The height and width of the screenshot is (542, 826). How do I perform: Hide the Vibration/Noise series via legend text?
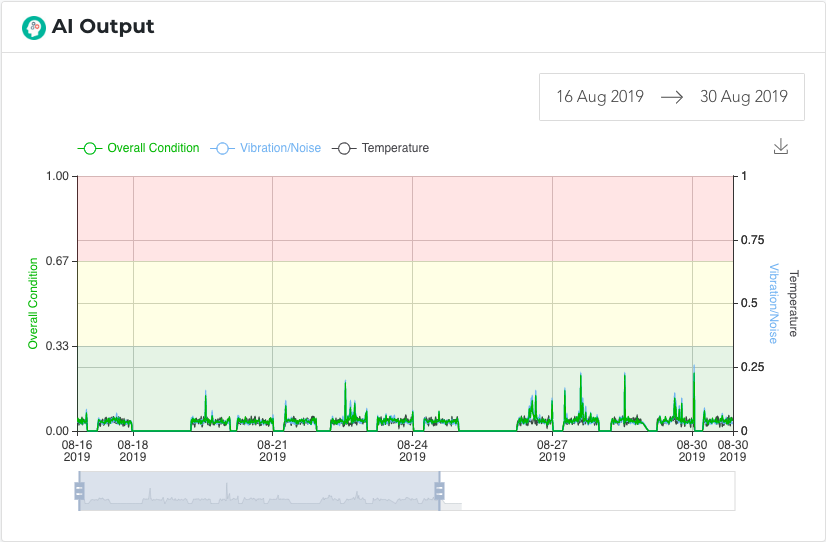tap(280, 148)
